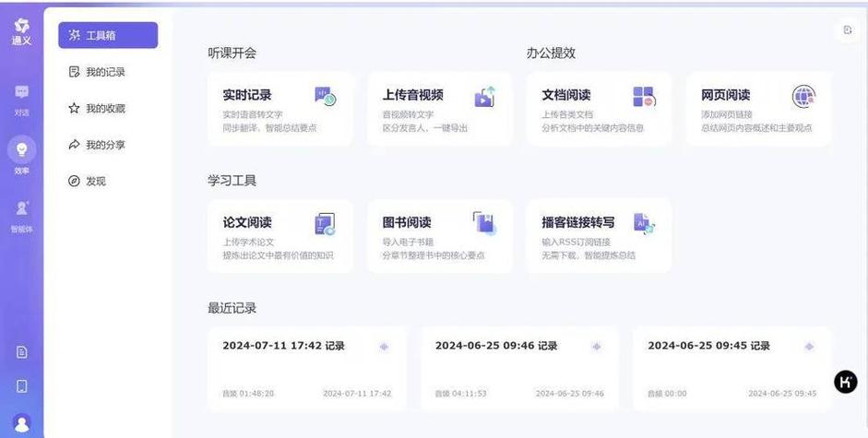Click the 上传音视频 upload video icon
The image size is (868, 438).
click(484, 97)
